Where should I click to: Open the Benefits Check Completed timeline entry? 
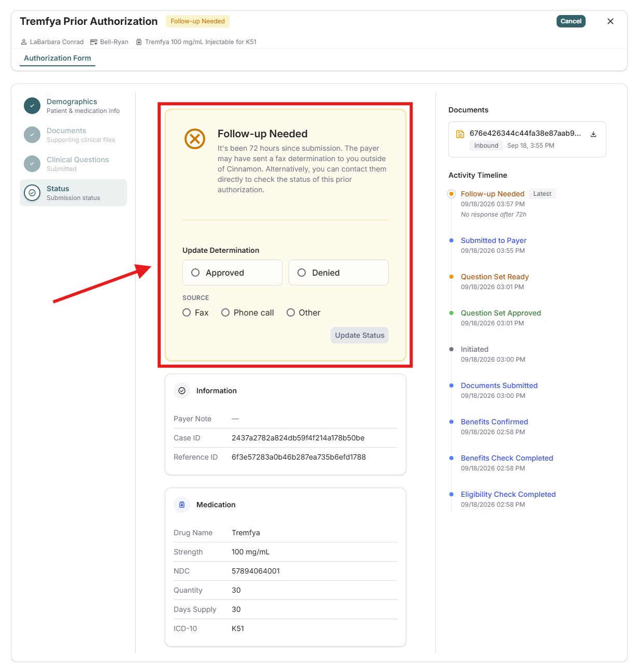(507, 458)
